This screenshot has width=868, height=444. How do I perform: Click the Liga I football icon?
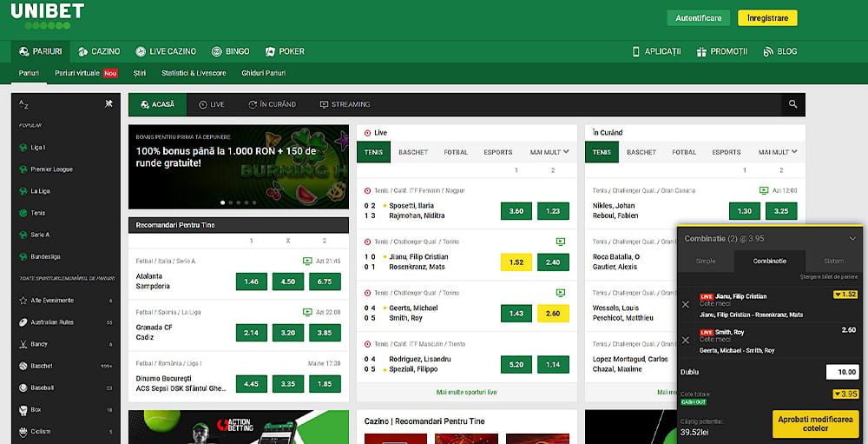click(x=23, y=148)
